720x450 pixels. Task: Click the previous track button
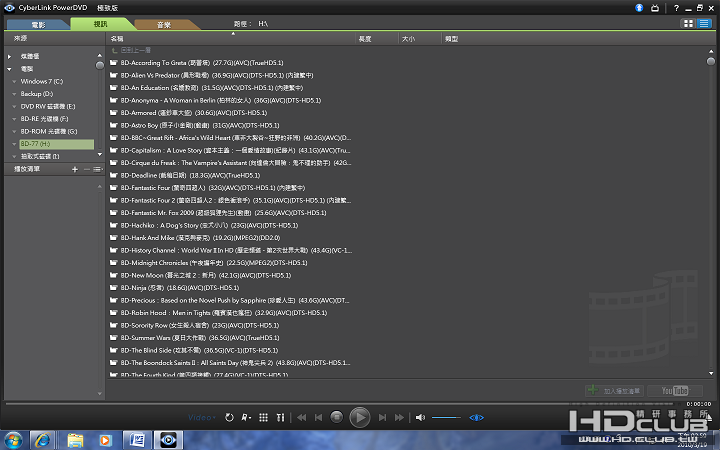pos(318,417)
